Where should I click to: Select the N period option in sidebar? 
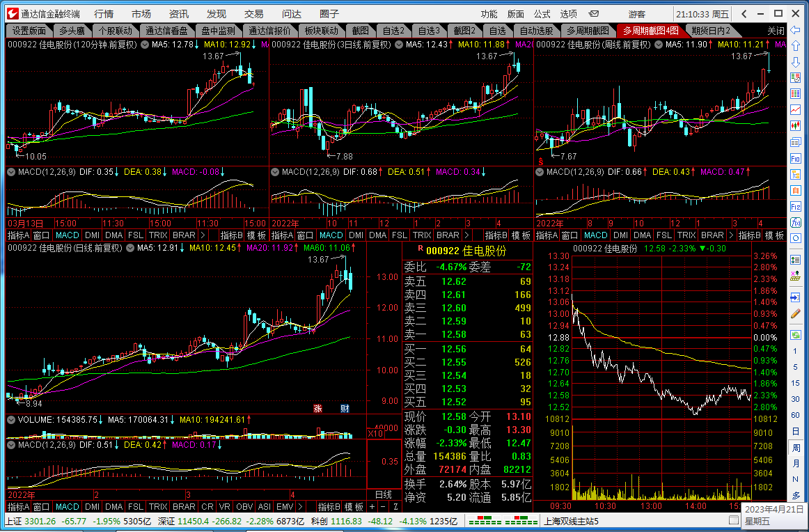pos(795,479)
